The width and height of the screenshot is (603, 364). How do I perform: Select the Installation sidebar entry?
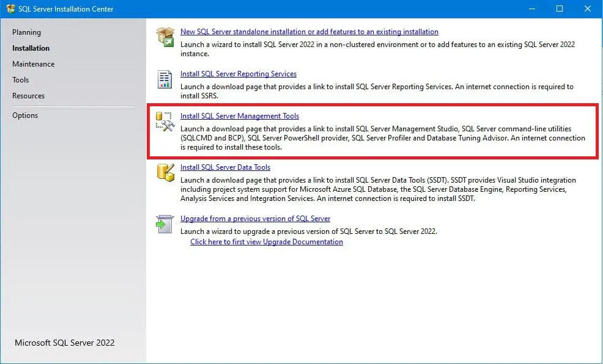click(31, 48)
